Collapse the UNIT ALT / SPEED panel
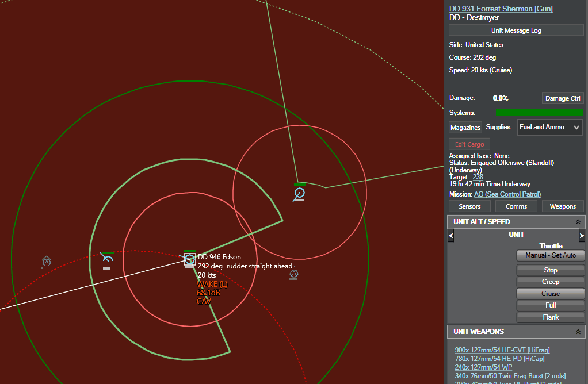 coord(578,222)
